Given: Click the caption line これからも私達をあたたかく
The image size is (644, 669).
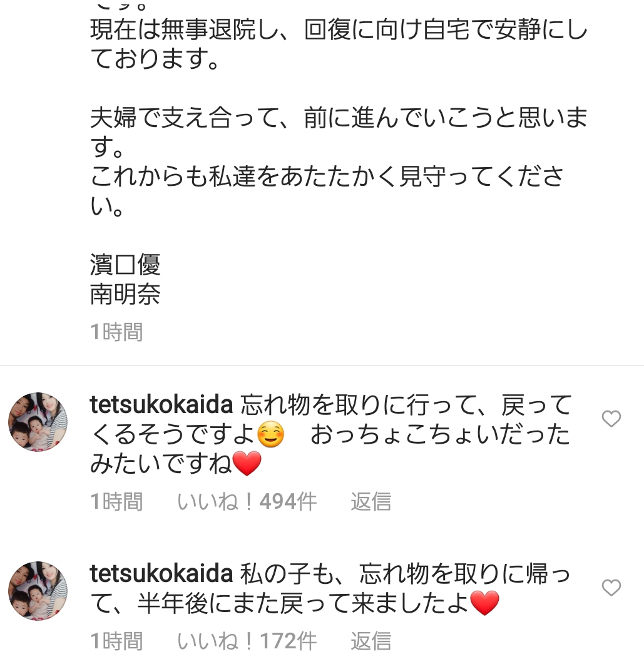Looking at the screenshot, I should (x=325, y=178).
